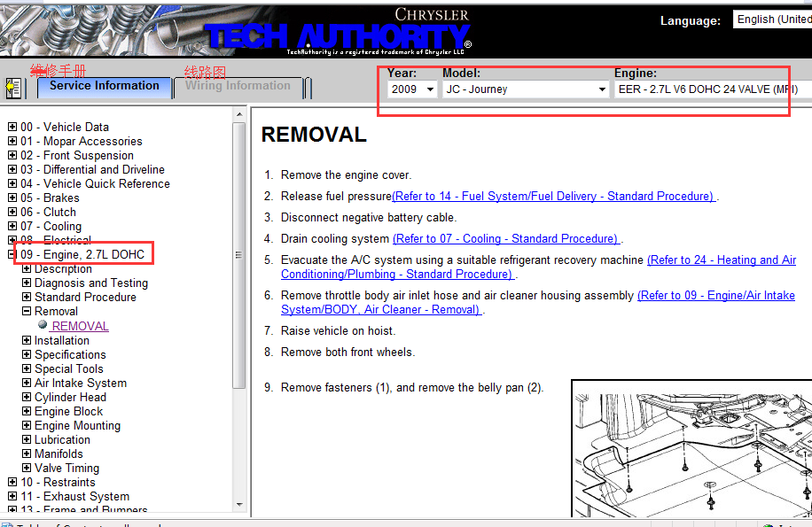Follow the 14 - Fuel System/Fuel Delivery link
This screenshot has width=812, height=527.
tap(553, 196)
